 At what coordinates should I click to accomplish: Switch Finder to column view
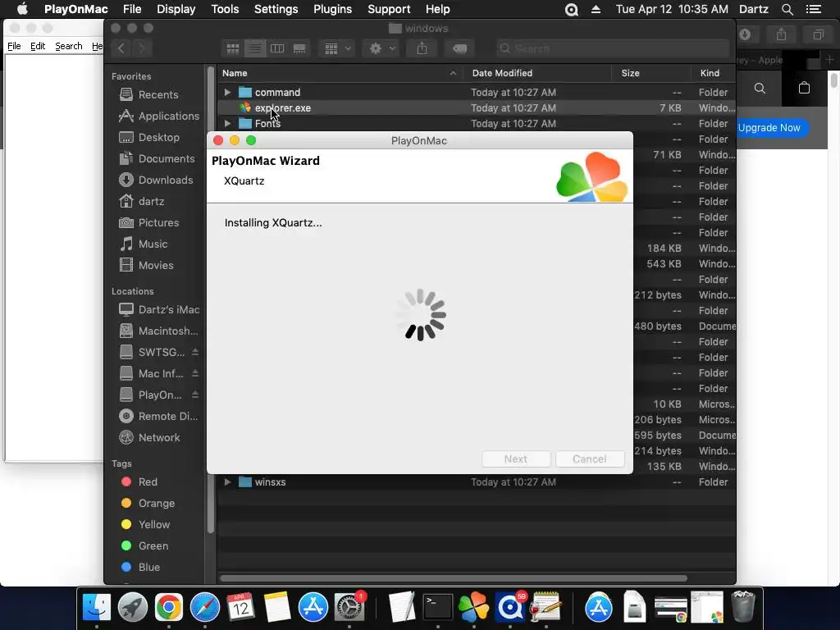pyautogui.click(x=277, y=48)
